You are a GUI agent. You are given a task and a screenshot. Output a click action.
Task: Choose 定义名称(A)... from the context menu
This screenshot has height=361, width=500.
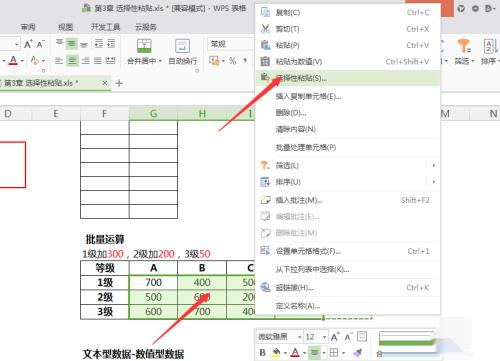coord(348,305)
